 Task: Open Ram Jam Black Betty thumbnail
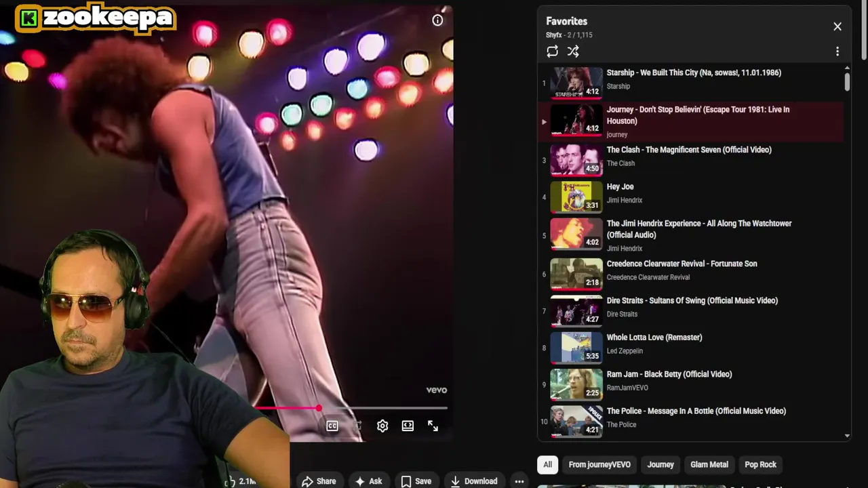(576, 384)
